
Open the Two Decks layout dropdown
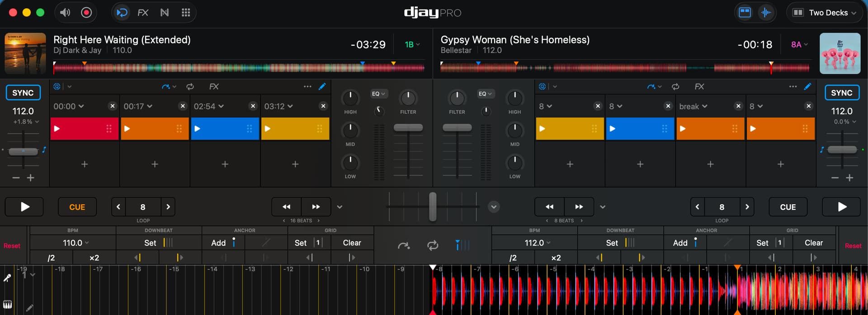pyautogui.click(x=825, y=13)
